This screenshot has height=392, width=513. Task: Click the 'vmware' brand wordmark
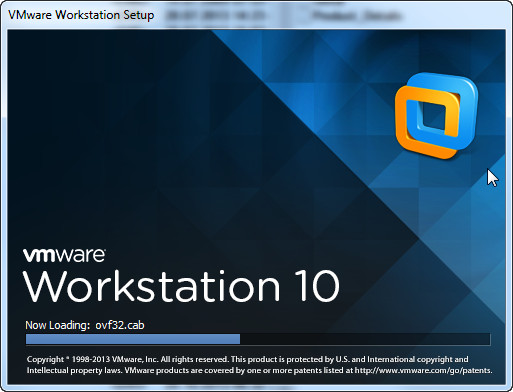click(64, 255)
